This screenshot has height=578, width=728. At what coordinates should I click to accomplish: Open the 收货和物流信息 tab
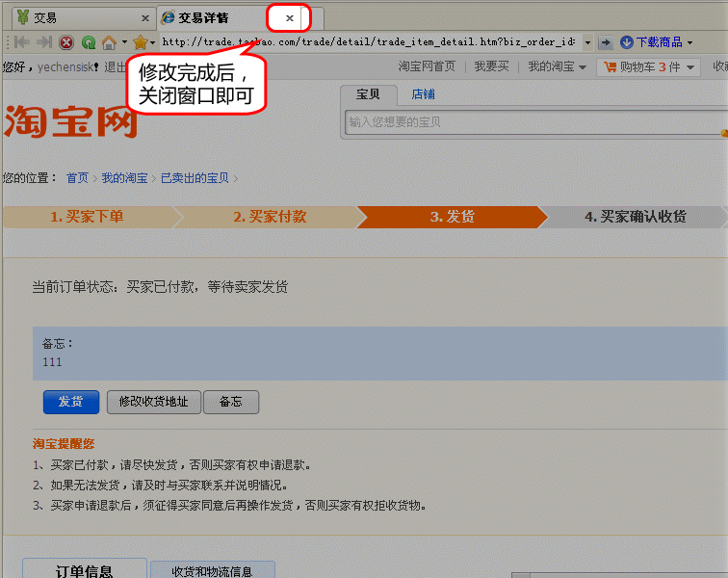pos(212,570)
